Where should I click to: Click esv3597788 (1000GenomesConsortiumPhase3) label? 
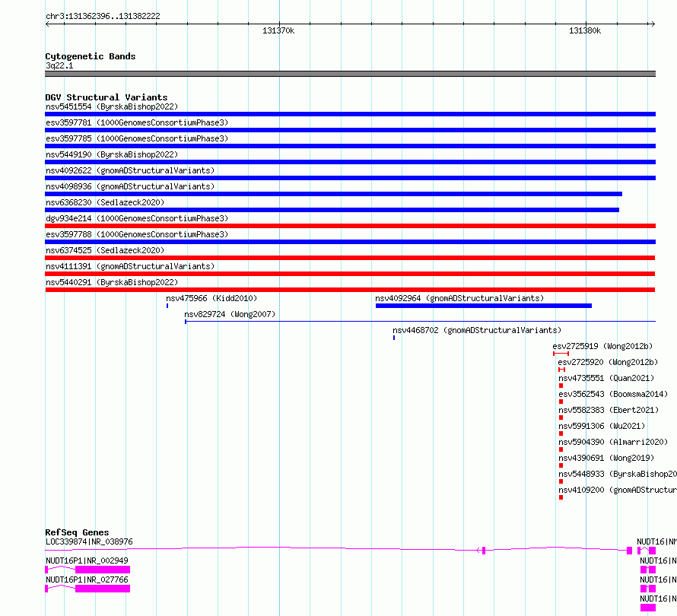point(137,234)
